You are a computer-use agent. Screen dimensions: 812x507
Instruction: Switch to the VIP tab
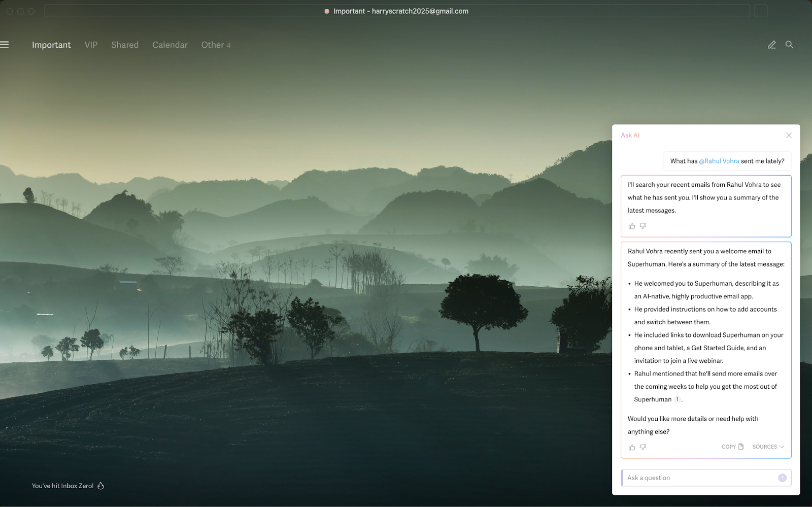click(x=91, y=45)
